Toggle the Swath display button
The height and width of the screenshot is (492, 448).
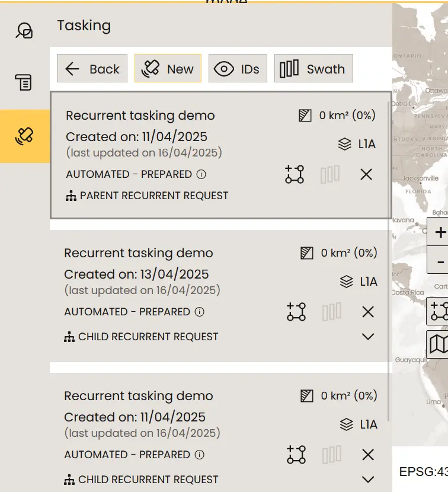313,69
